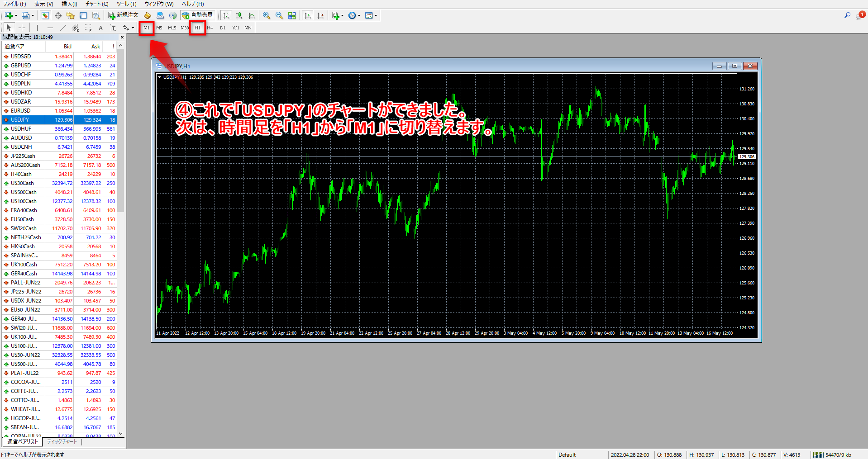Open the チャート (C) menu

tap(97, 4)
